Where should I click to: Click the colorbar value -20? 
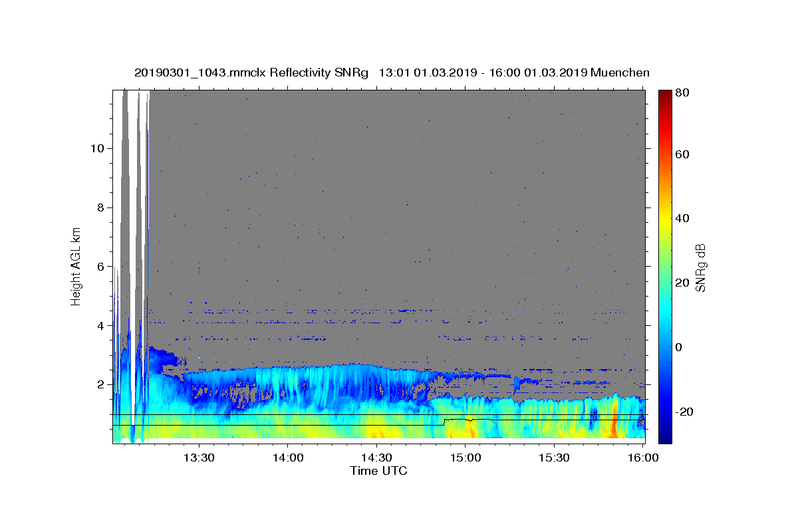pyautogui.click(x=684, y=412)
